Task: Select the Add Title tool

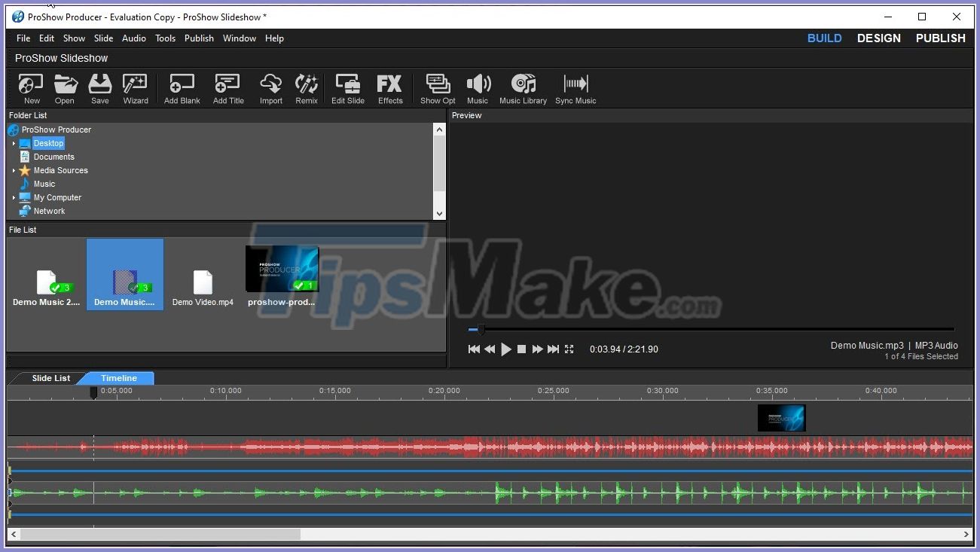Action: click(x=227, y=88)
